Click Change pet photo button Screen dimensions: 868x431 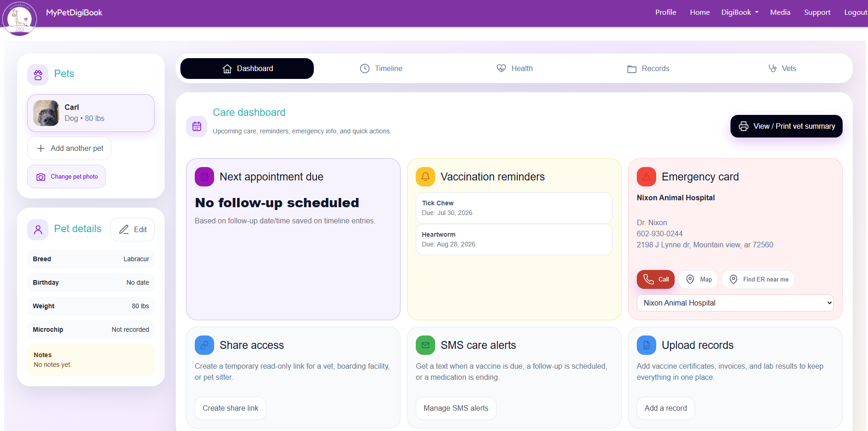point(66,177)
